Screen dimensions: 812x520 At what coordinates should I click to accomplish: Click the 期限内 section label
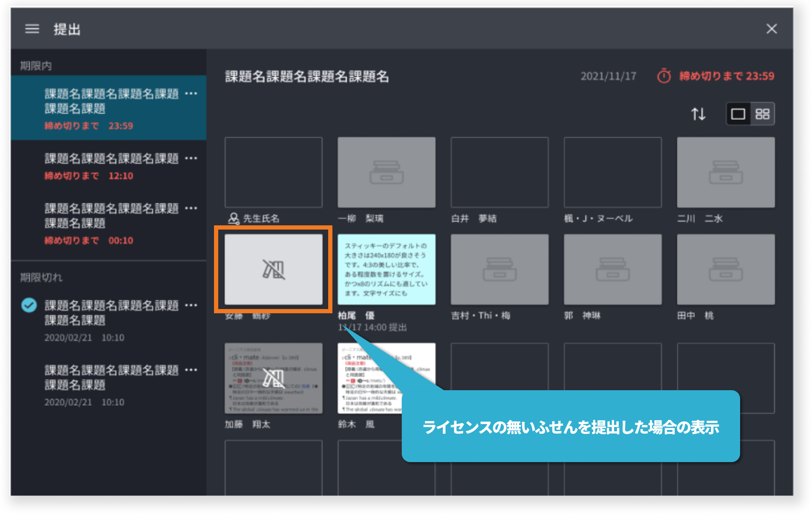click(x=36, y=66)
